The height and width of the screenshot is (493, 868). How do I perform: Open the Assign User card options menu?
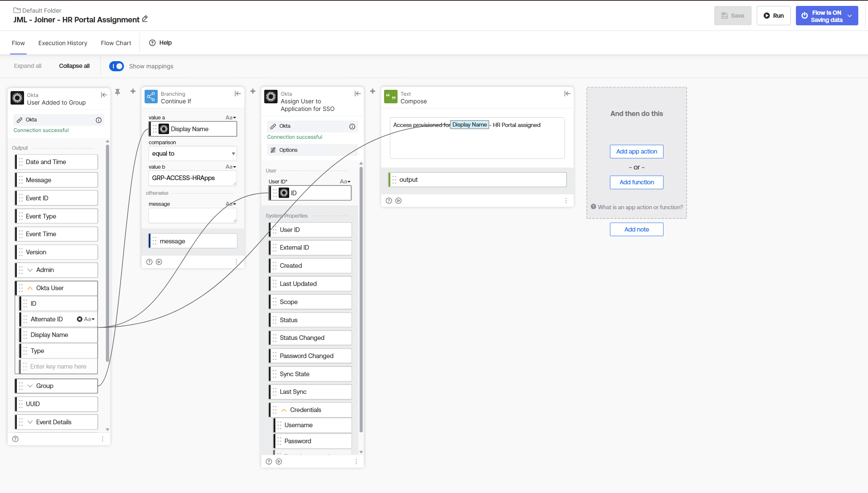356,462
